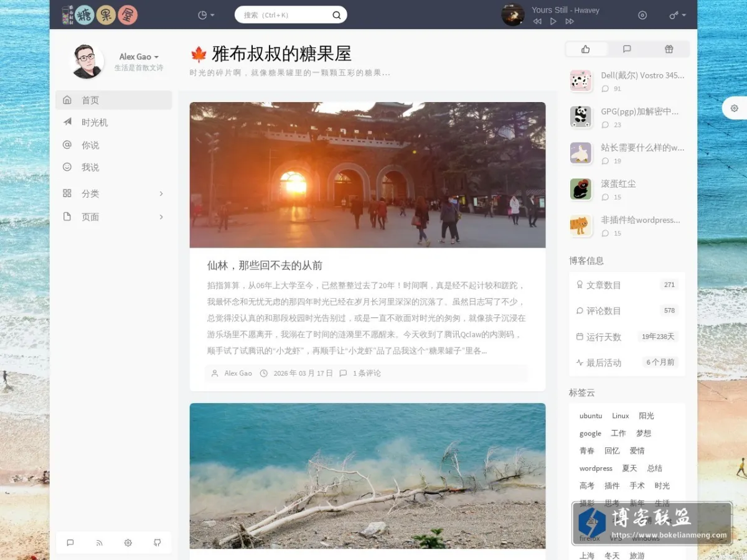
Task: Click the home icon beside 首页
Action: click(67, 100)
